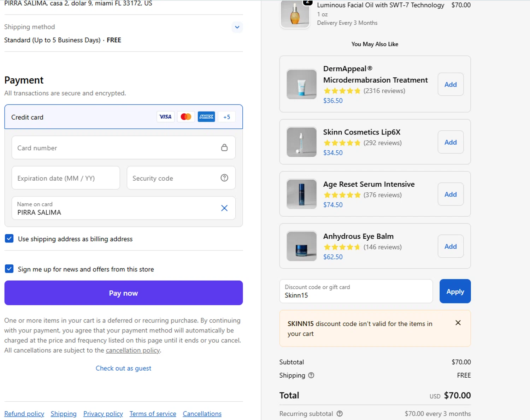
Task: Edit the Discount code or gift card field
Action: (x=356, y=291)
